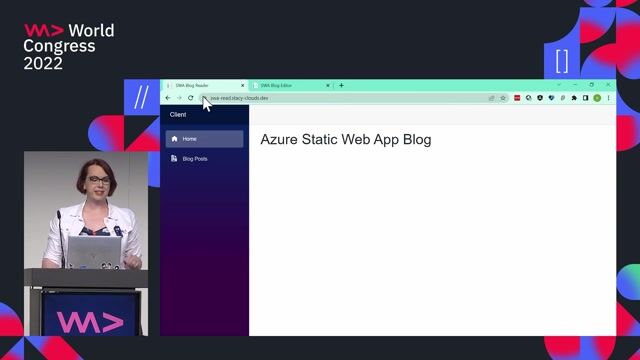Screen dimensions: 640x360
Task: Minimize the browser window
Action: (575, 85)
